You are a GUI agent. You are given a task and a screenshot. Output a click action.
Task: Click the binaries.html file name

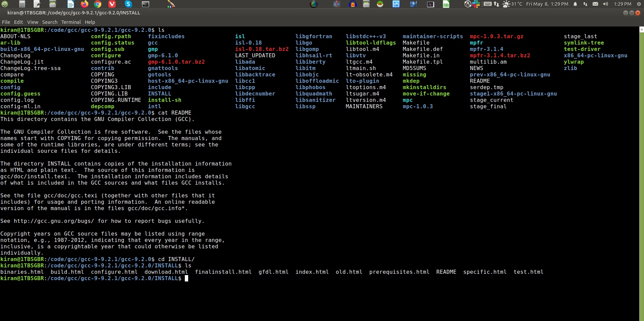pyautogui.click(x=22, y=272)
